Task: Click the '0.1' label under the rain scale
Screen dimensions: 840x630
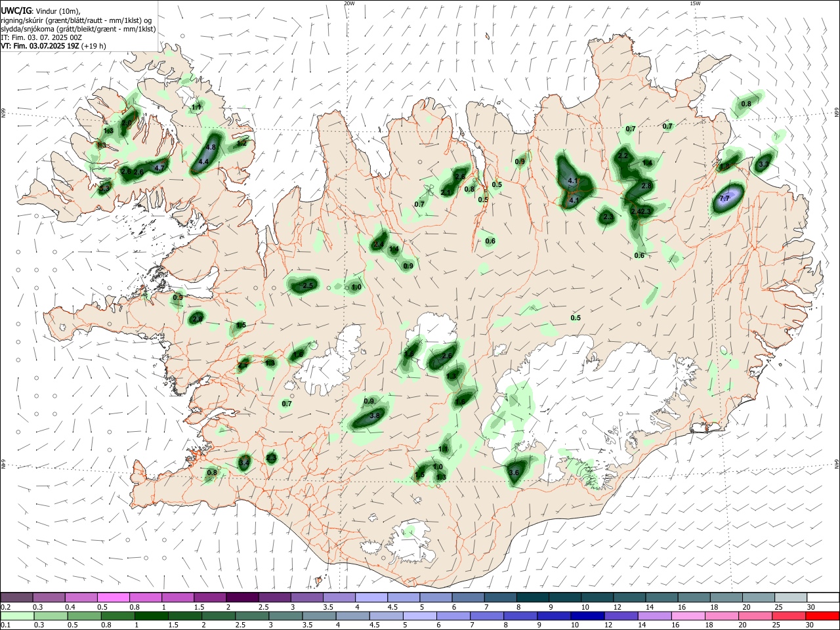Action: click(x=6, y=625)
